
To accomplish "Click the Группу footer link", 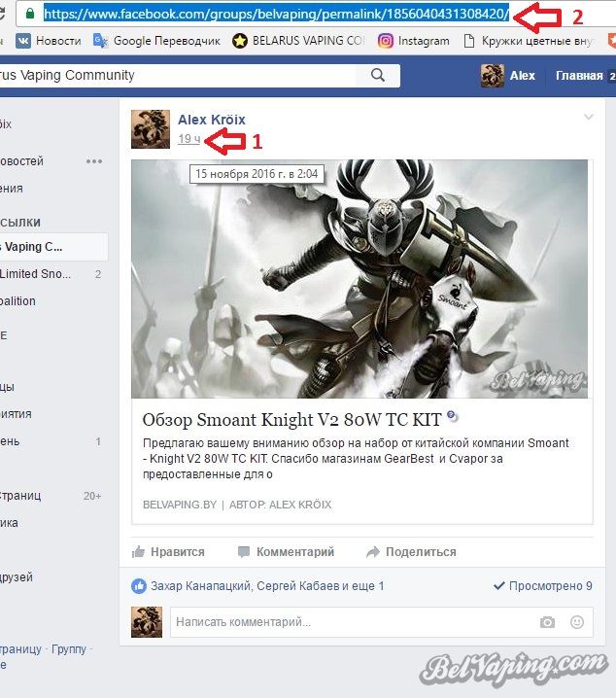I will [69, 649].
